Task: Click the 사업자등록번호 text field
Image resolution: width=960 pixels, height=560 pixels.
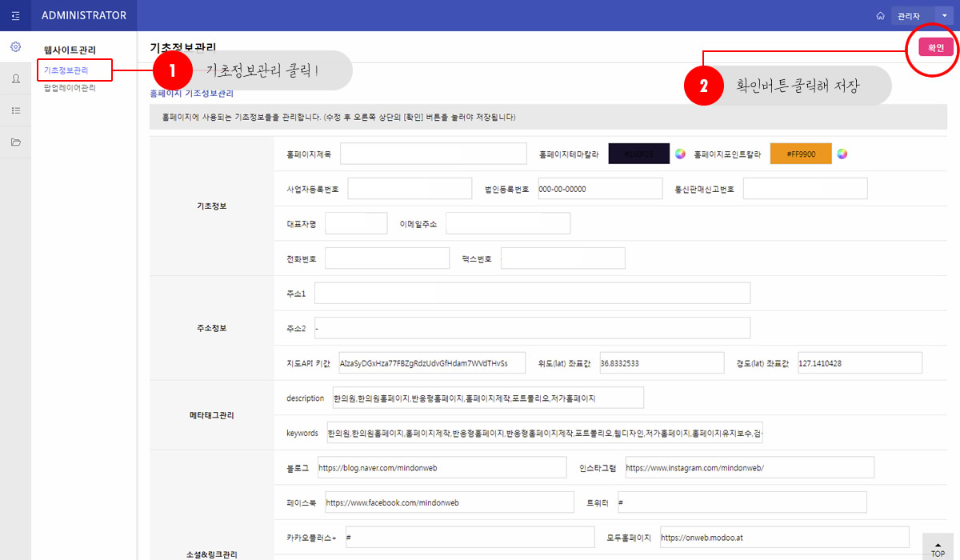Action: (x=410, y=189)
